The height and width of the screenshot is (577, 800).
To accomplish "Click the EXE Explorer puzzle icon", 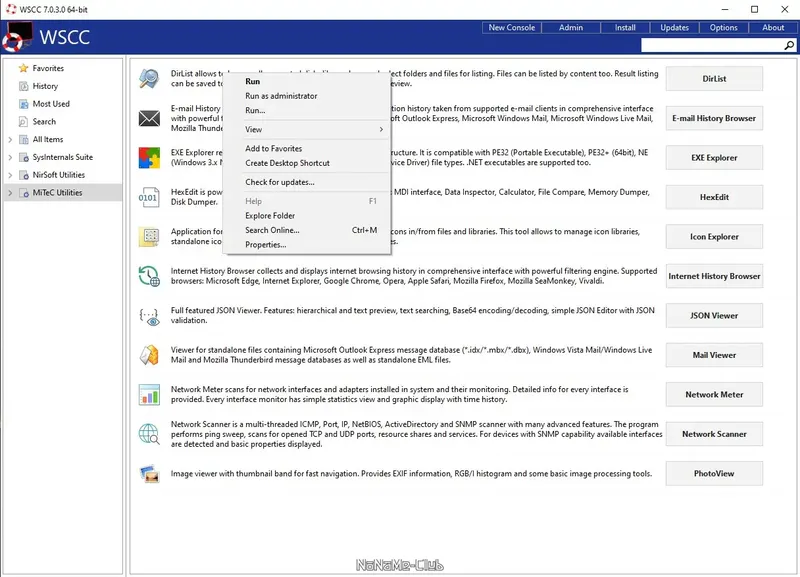I will pos(149,158).
